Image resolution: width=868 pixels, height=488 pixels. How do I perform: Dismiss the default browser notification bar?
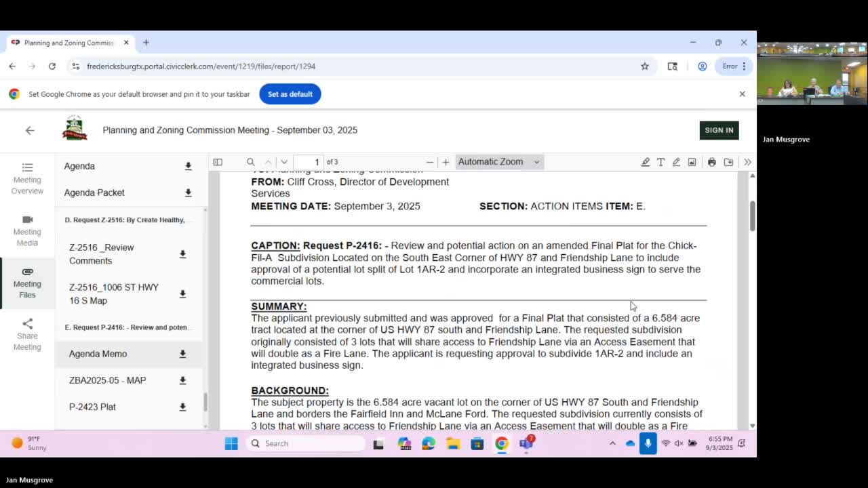(742, 94)
